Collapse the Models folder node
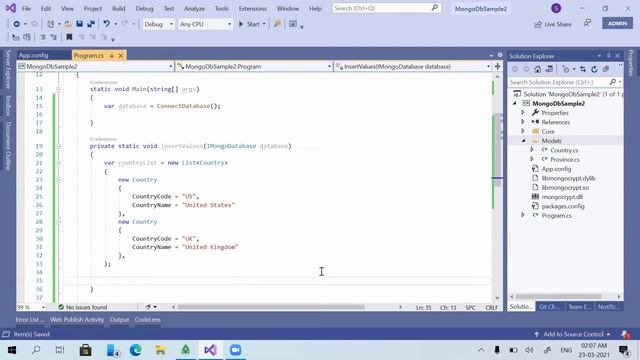This screenshot has height=360, width=640. (x=524, y=141)
